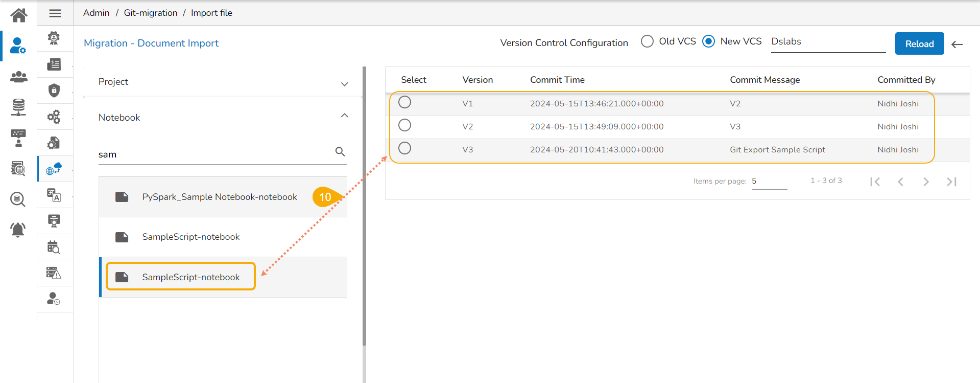980x383 pixels.
Task: Open the hamburger menu icon
Action: coord(55,13)
